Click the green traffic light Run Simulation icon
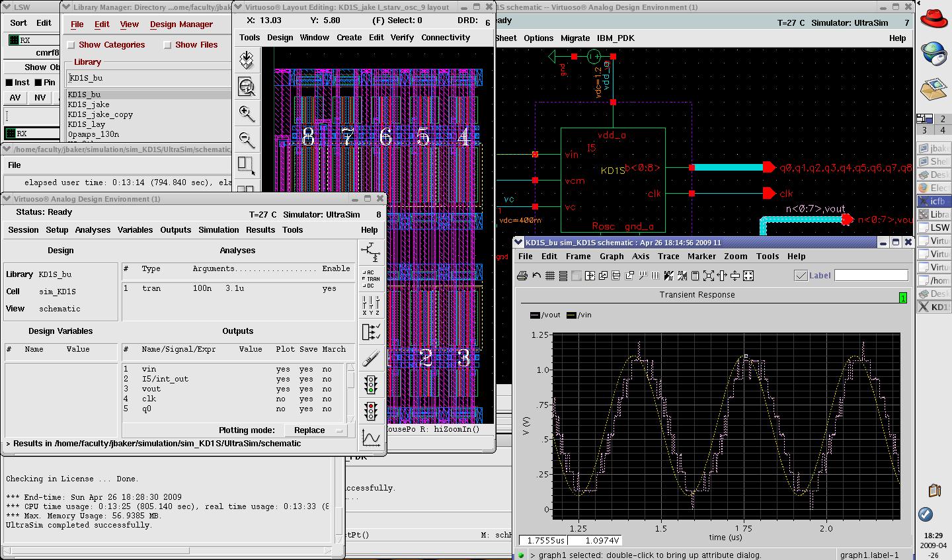The image size is (952, 560). (371, 384)
